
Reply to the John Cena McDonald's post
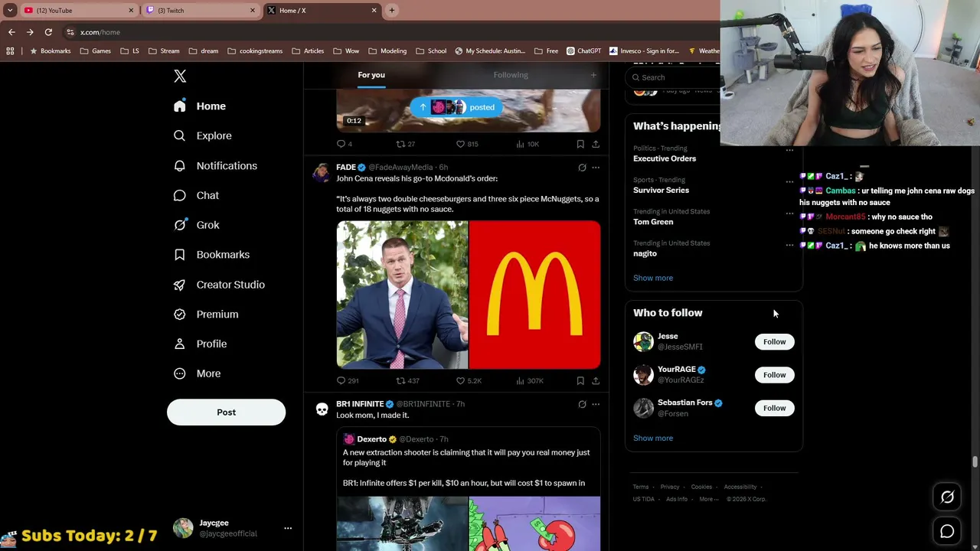(348, 380)
